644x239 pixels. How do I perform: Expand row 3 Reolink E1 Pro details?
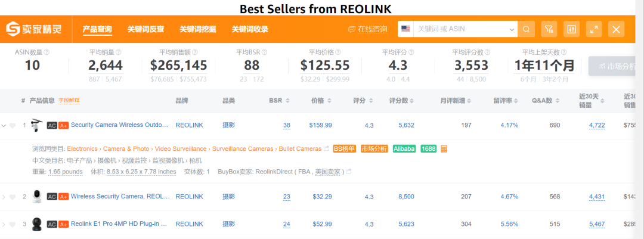click(4, 224)
